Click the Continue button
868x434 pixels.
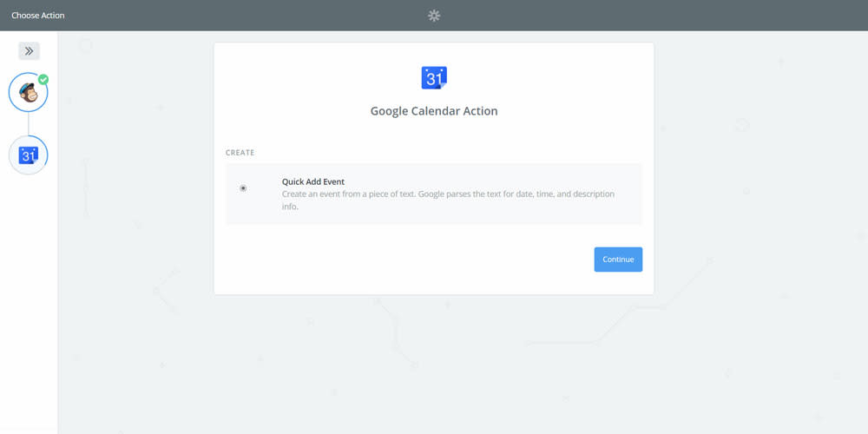click(x=618, y=260)
